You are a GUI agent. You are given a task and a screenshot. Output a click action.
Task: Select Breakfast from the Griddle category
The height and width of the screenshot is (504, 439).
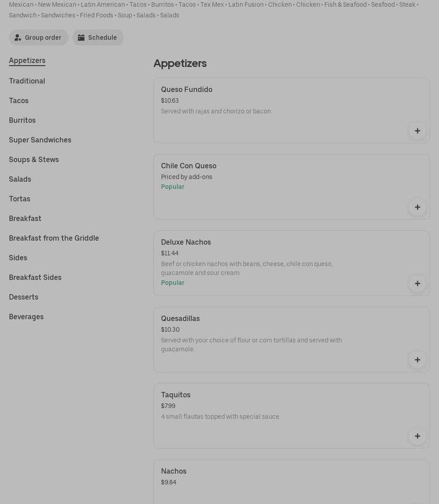tap(54, 238)
